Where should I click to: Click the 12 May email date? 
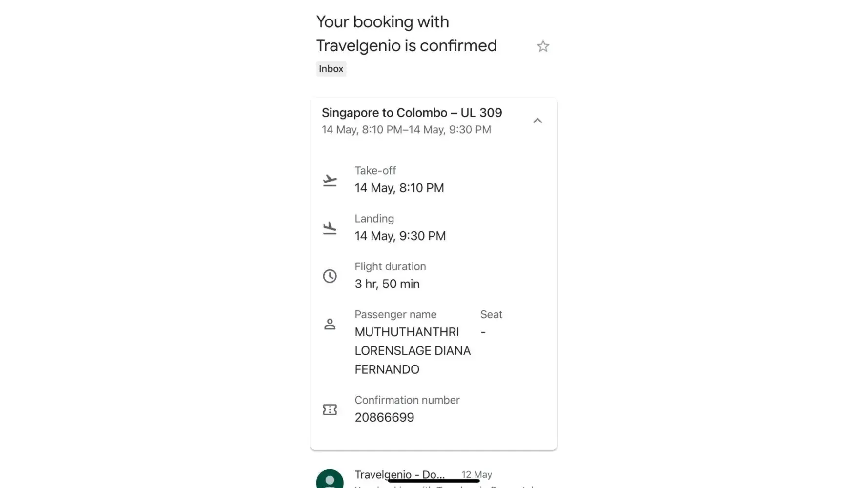(x=476, y=474)
